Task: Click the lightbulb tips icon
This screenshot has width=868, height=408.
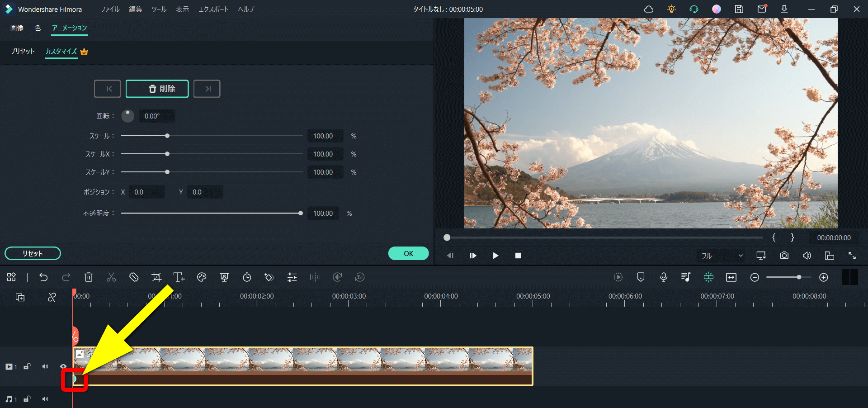Action: click(671, 9)
